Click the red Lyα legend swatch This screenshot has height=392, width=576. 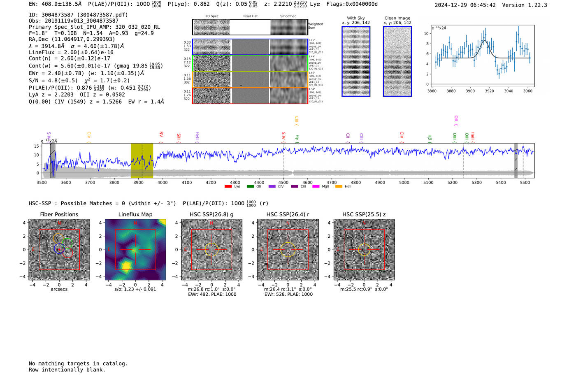[228, 187]
